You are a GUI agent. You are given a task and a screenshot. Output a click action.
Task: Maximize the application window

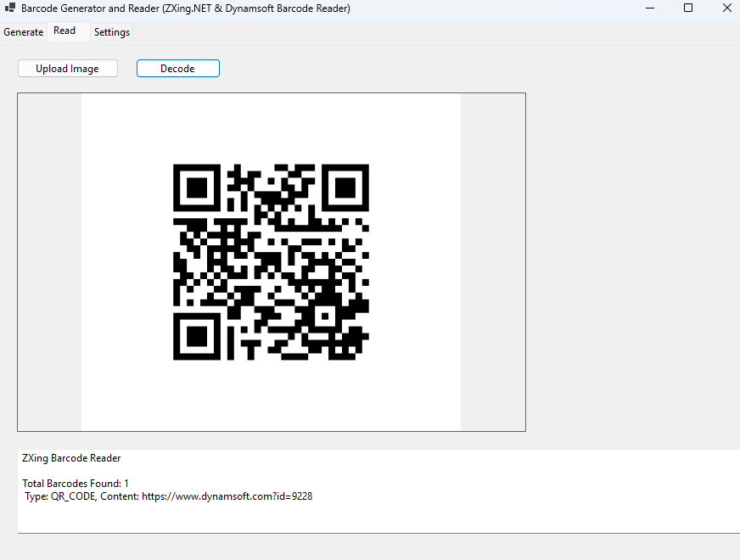pos(688,8)
